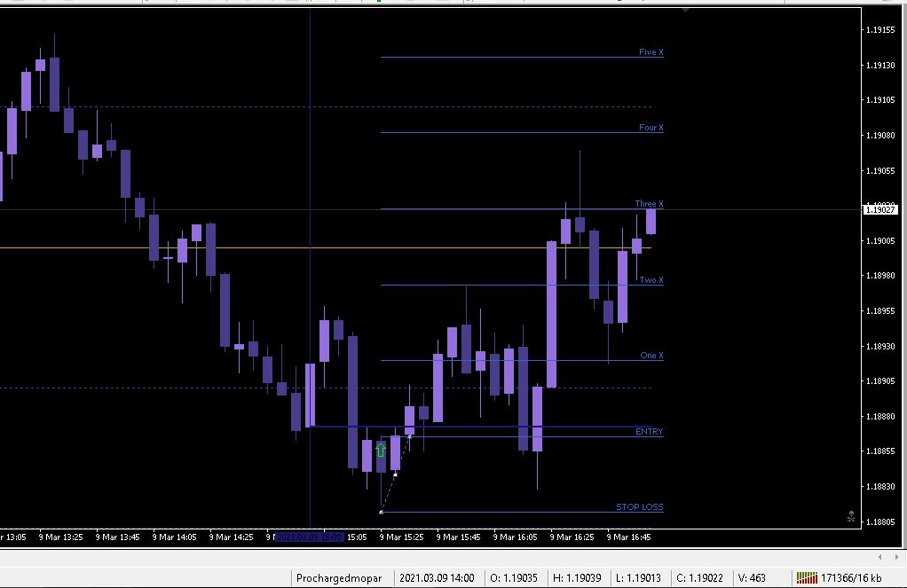907x588 pixels.
Task: Click the 1.18855 price axis label
Action: click(880, 451)
